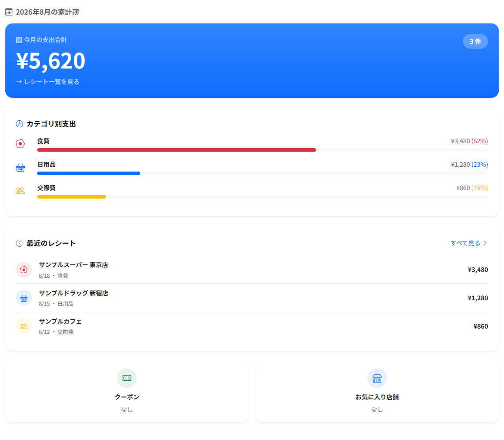
Task: Open the お気に入り店舗 card
Action: click(x=377, y=392)
